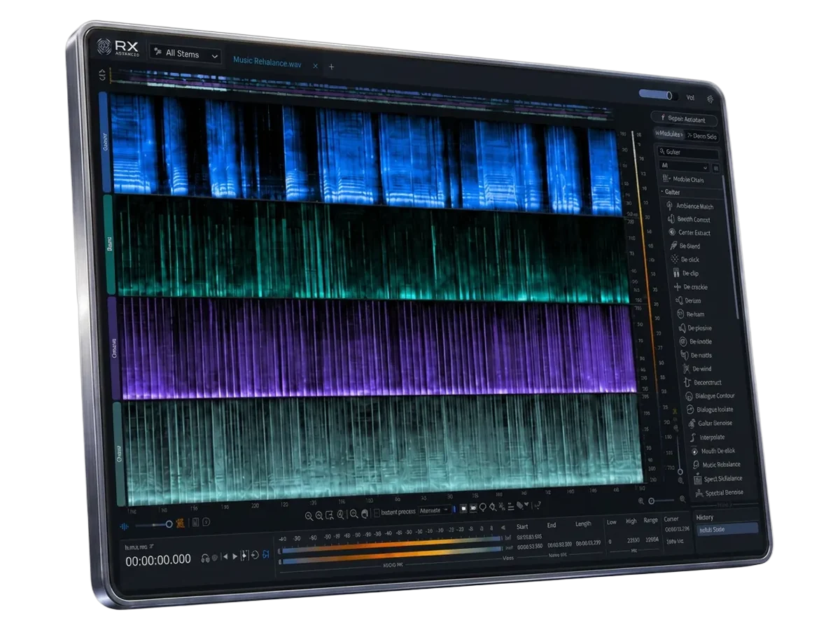840x630 pixels.
Task: Adjust the waveform/spectrogram blend slider
Action: (153, 524)
